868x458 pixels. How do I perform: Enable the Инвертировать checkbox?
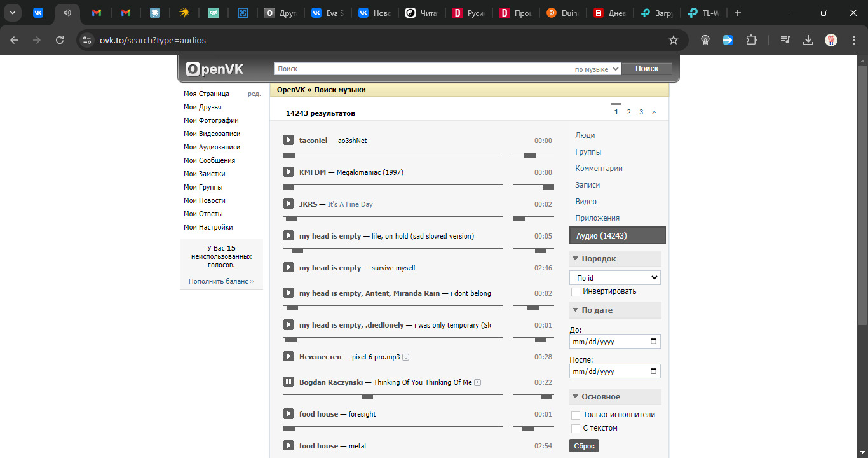click(576, 291)
